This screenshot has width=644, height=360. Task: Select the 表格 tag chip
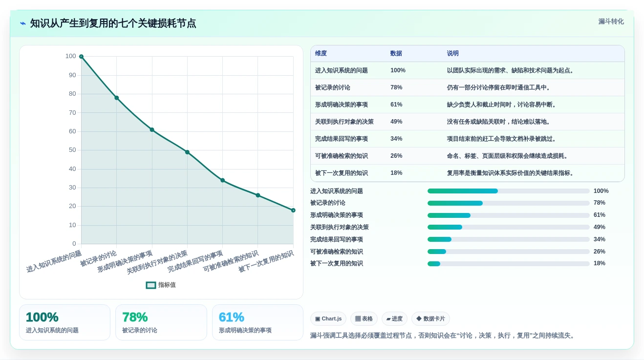364,319
